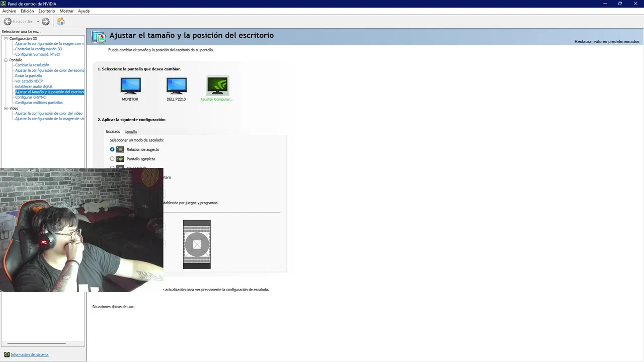The image size is (644, 362).
Task: Select the MONITOR display icon
Action: tap(130, 85)
